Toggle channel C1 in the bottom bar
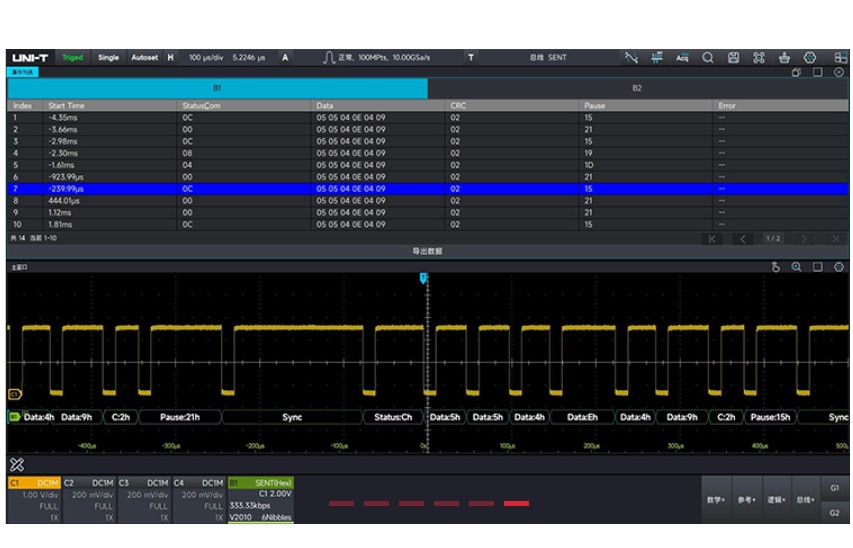This screenshot has width=853, height=548. (34, 500)
